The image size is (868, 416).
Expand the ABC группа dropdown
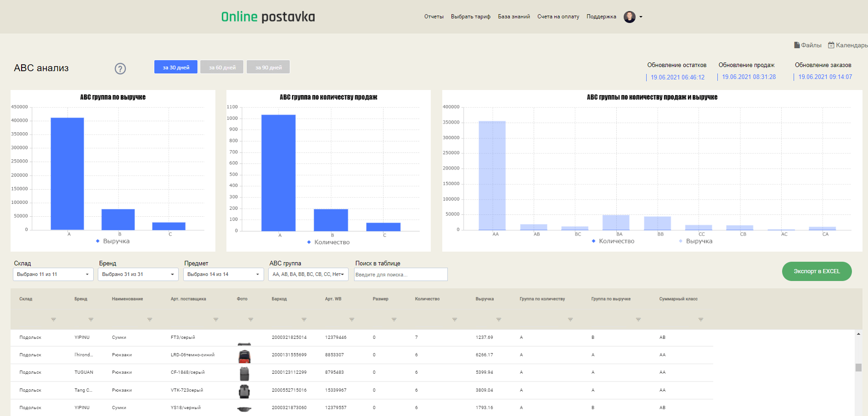click(x=308, y=274)
